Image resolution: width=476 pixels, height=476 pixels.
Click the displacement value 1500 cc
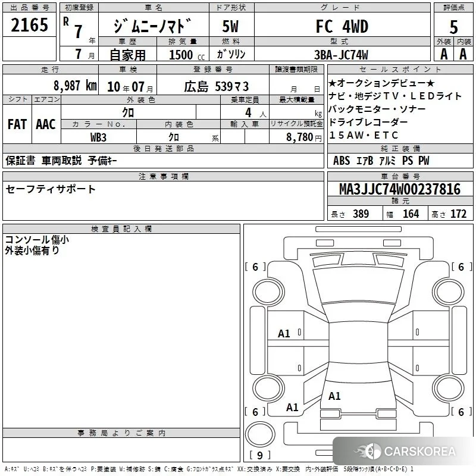point(187,55)
